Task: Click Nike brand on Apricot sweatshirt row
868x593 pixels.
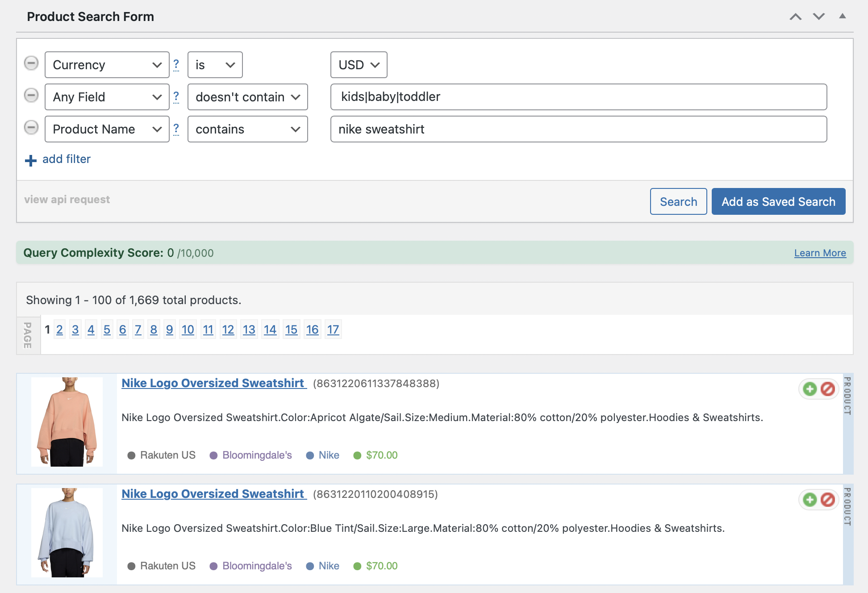Action: [329, 455]
